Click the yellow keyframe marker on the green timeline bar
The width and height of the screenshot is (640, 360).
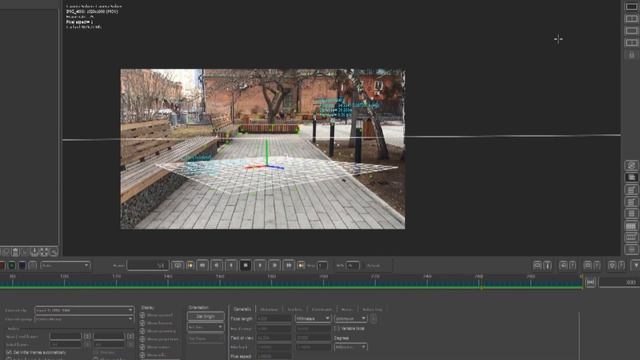482,287
